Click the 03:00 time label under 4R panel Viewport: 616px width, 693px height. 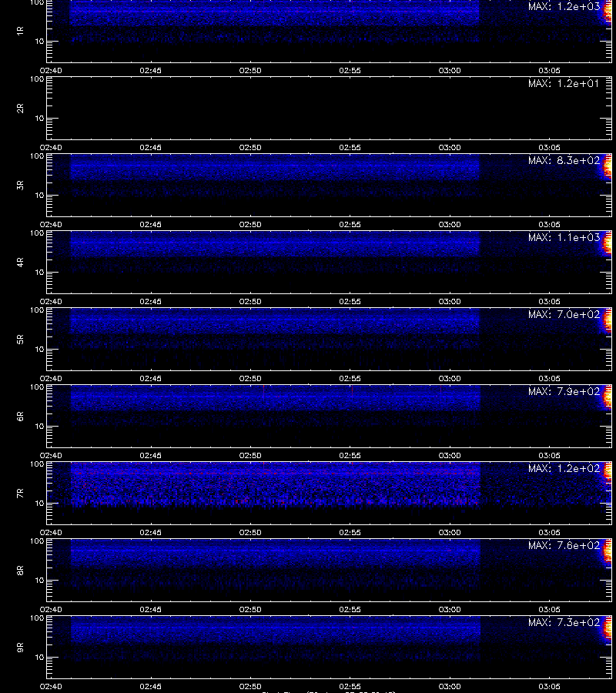coord(450,301)
